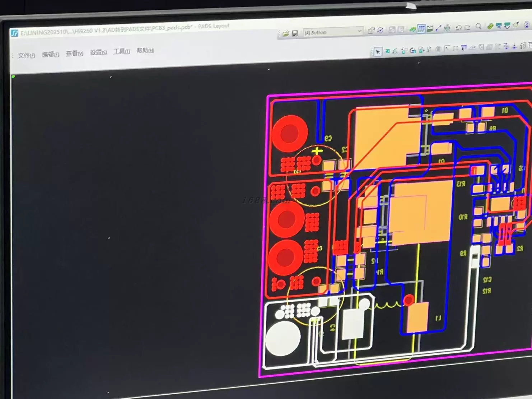This screenshot has width=532, height=399.
Task: Open the 查看 (View) menu
Action: point(74,54)
